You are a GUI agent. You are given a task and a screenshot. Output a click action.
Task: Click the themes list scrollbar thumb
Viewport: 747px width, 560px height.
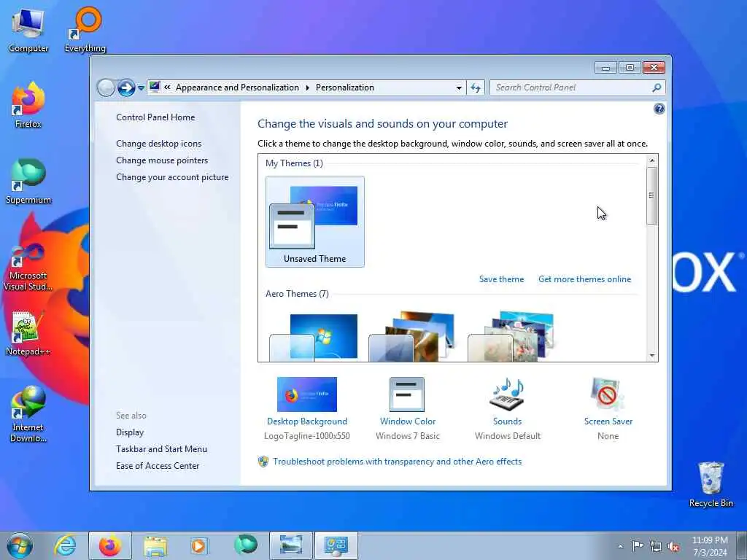651,195
